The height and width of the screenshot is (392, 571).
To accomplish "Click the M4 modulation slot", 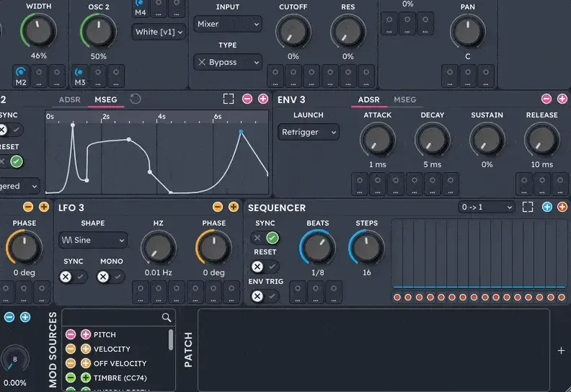I will point(141,8).
